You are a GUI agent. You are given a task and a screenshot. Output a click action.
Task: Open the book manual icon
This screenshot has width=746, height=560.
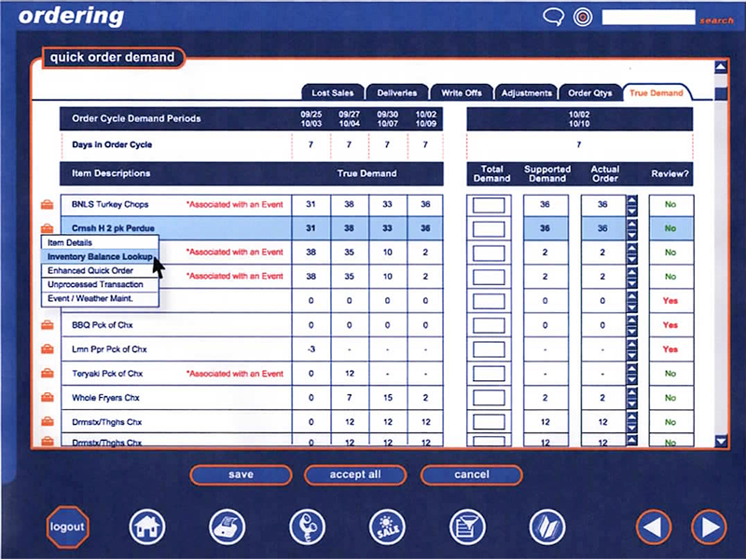[547, 527]
